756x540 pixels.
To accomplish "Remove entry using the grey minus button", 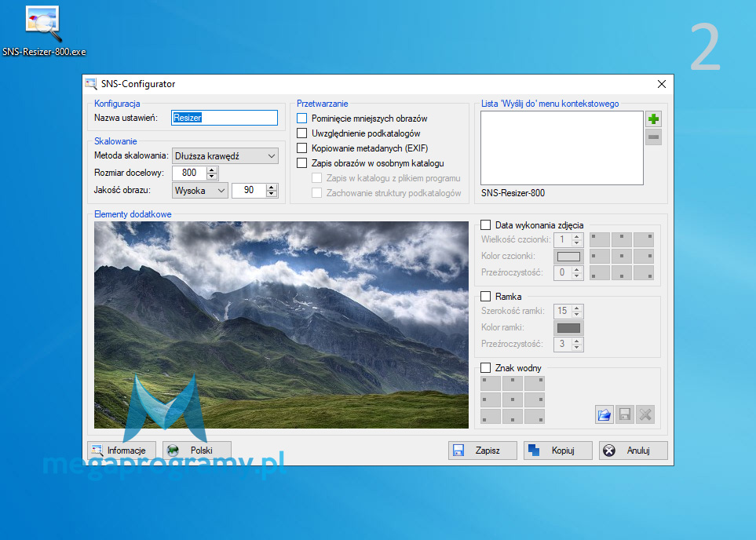I will click(653, 137).
